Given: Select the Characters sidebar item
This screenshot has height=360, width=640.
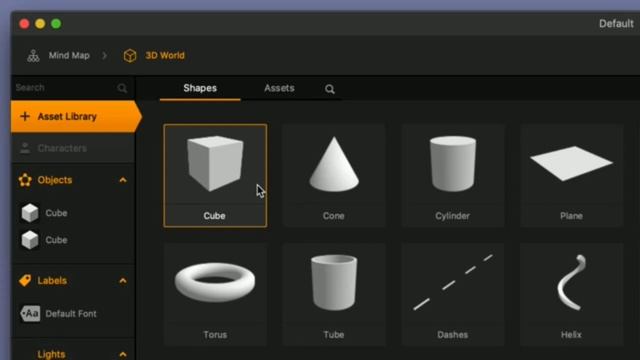Looking at the screenshot, I should tap(73, 148).
